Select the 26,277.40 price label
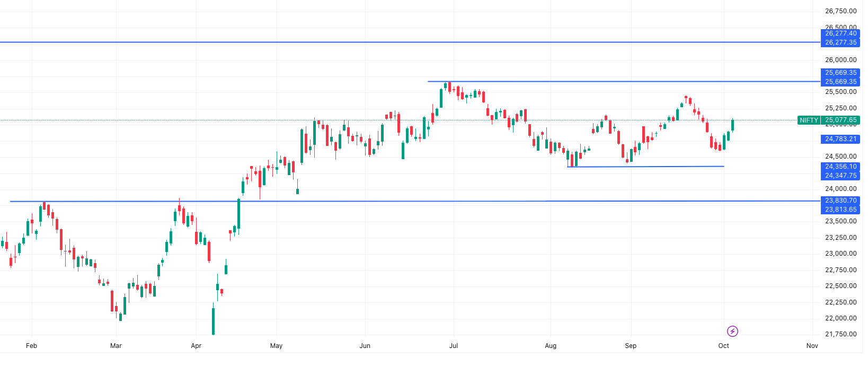Image resolution: width=868 pixels, height=374 pixels. 840,33
